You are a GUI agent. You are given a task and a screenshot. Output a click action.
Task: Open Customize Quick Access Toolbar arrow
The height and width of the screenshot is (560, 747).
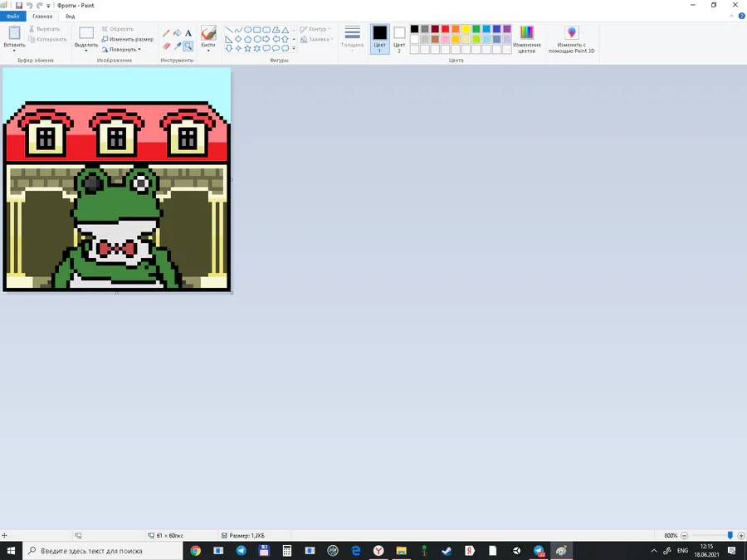click(x=48, y=6)
